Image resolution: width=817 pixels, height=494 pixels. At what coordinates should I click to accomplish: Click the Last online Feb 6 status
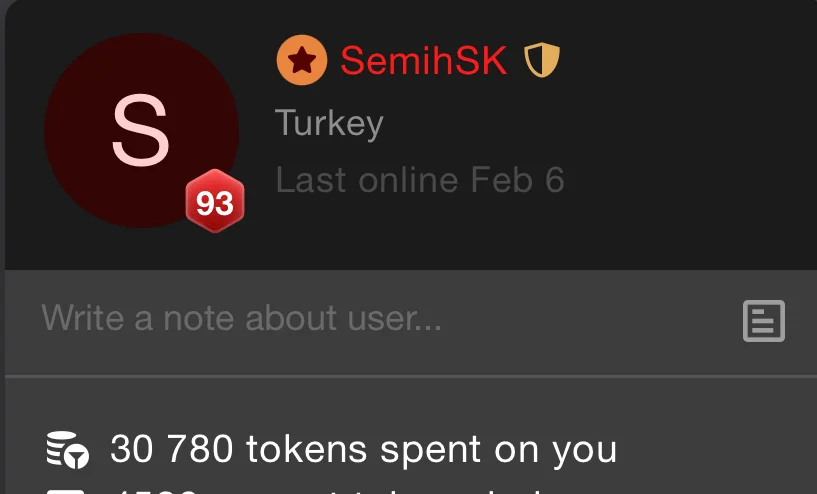point(420,180)
